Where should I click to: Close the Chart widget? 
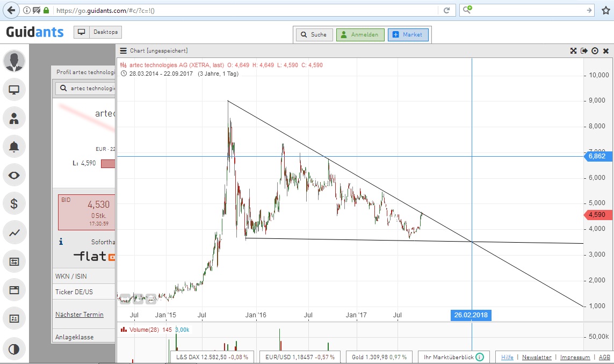pyautogui.click(x=606, y=51)
